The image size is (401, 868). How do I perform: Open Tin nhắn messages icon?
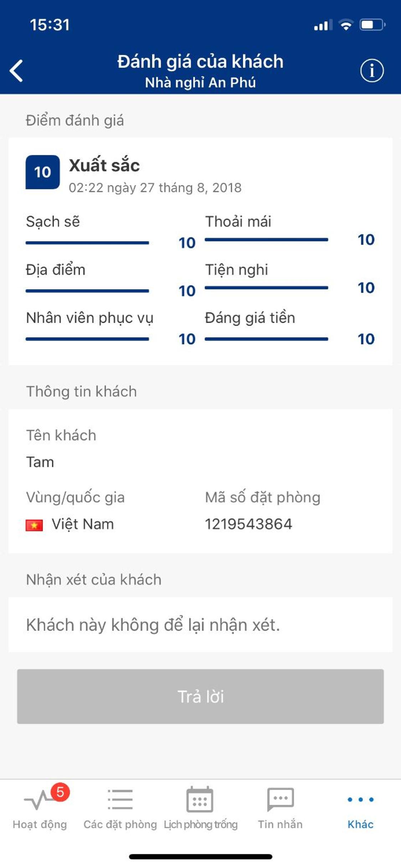[x=281, y=800]
